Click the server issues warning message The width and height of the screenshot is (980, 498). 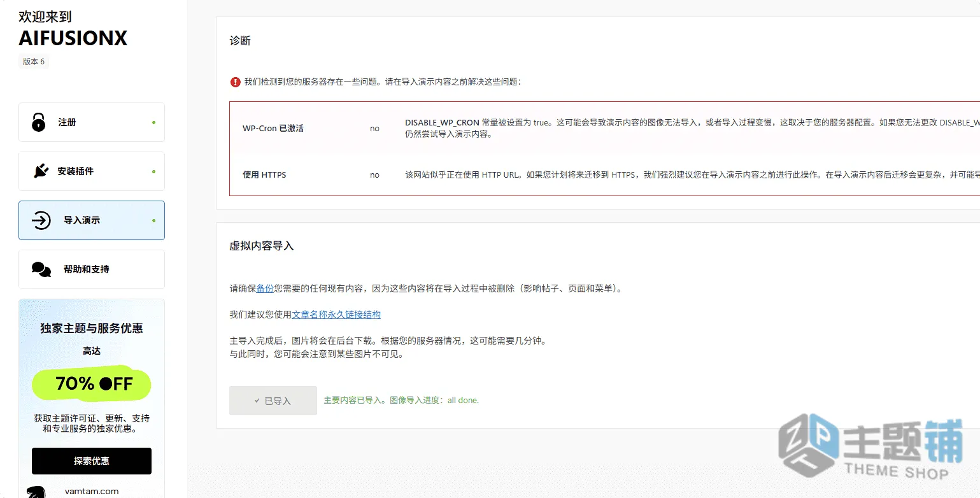[383, 82]
